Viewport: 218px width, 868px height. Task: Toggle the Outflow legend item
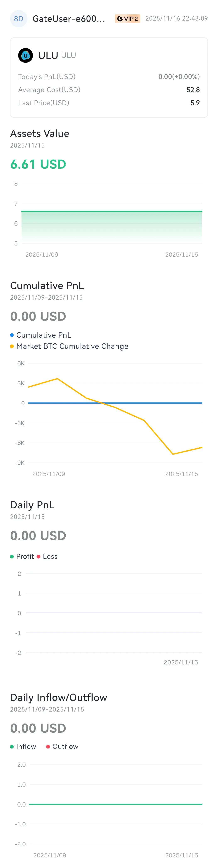point(62,746)
